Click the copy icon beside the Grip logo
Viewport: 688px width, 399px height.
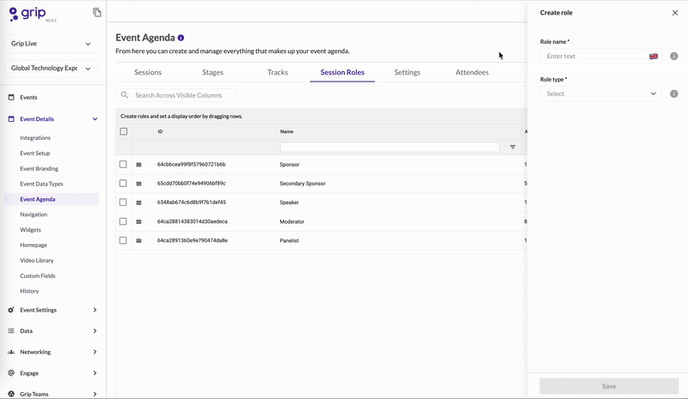(97, 12)
